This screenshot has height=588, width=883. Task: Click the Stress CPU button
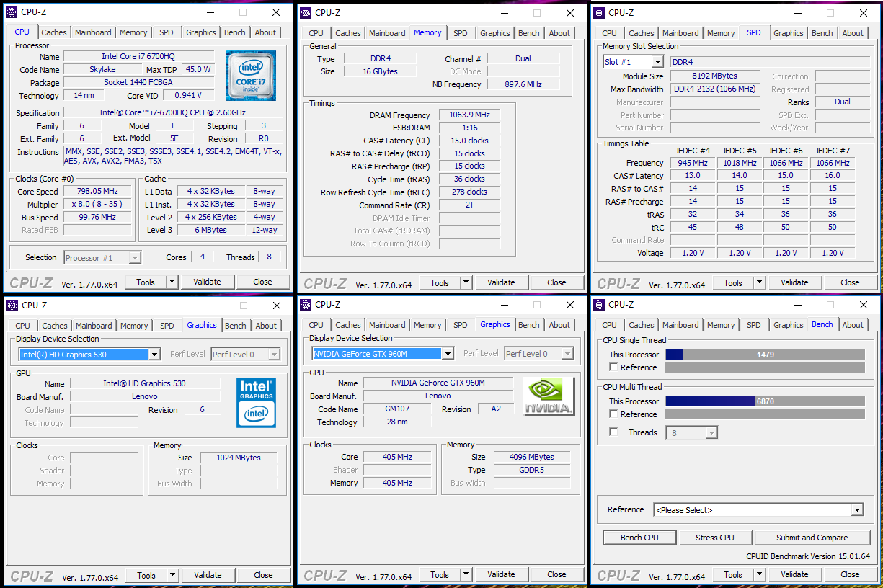(715, 538)
